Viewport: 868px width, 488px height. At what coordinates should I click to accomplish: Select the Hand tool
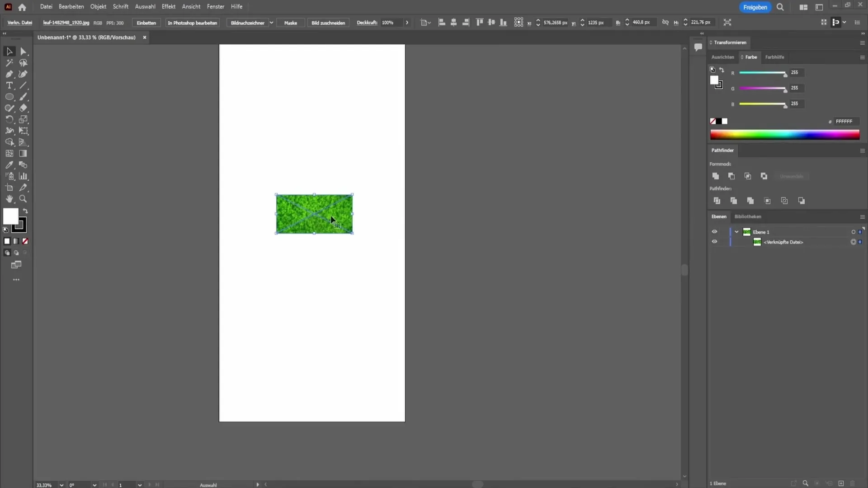9,199
